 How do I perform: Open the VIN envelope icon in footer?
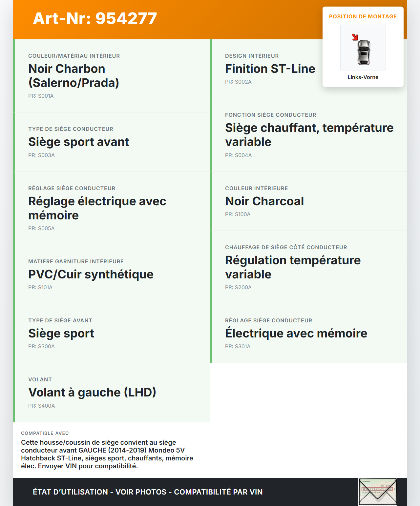378,492
